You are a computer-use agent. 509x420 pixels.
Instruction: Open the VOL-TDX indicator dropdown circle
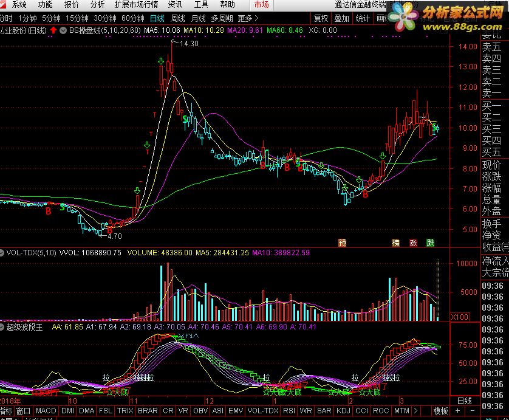click(x=2, y=253)
